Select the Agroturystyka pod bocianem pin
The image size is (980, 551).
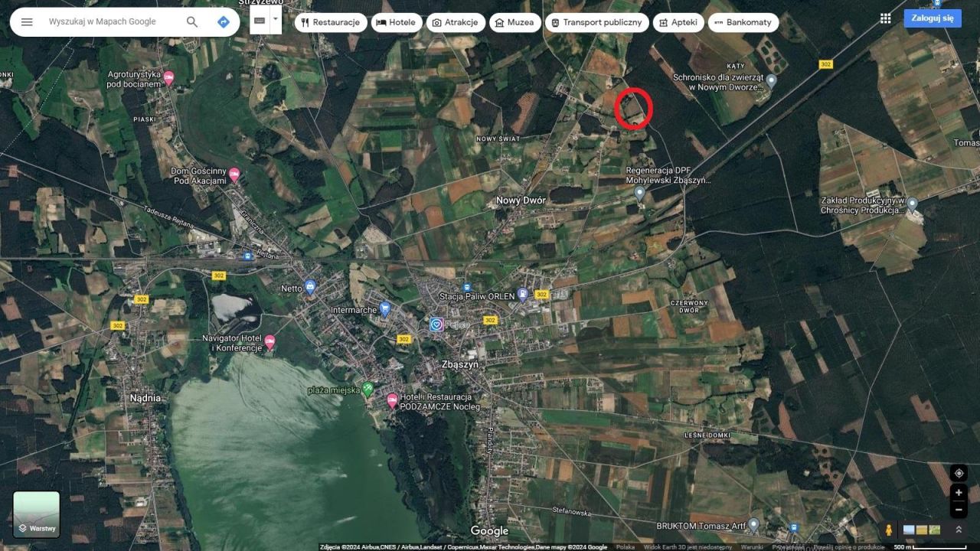(x=169, y=78)
